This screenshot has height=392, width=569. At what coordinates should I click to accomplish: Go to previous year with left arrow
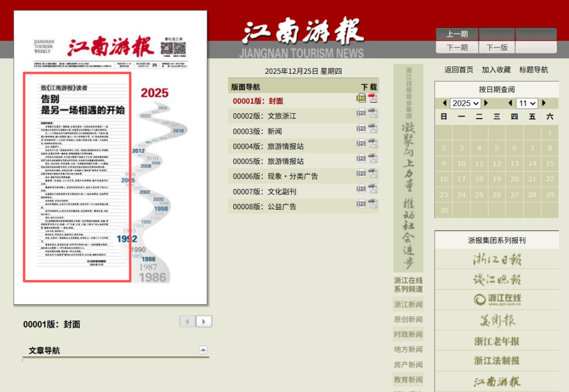[x=445, y=103]
